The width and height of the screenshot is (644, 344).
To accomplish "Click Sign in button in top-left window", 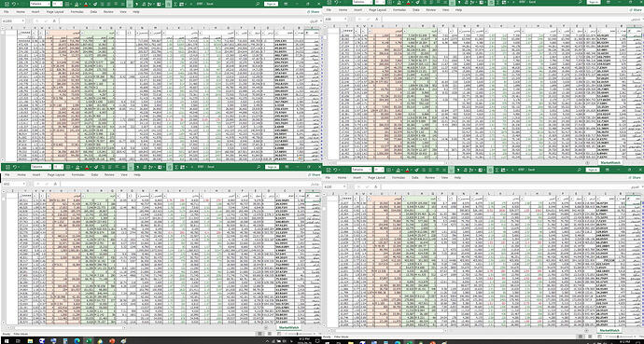I will tap(271, 4).
